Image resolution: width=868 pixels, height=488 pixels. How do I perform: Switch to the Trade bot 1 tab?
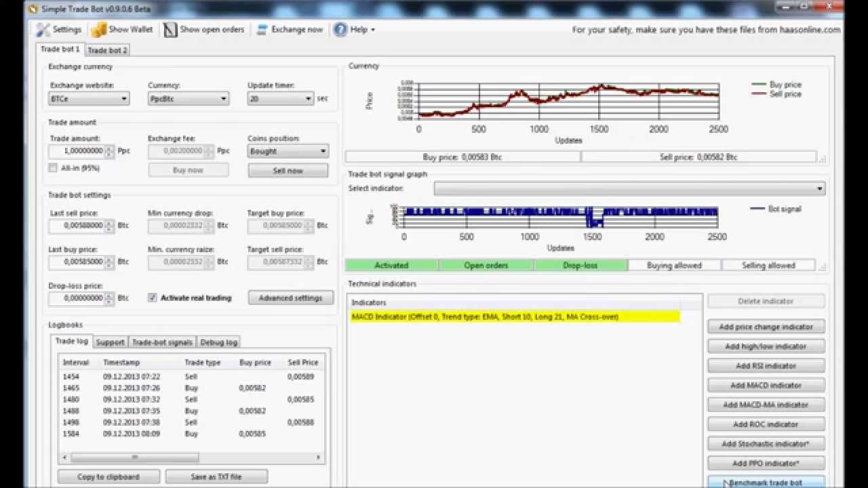tap(60, 49)
